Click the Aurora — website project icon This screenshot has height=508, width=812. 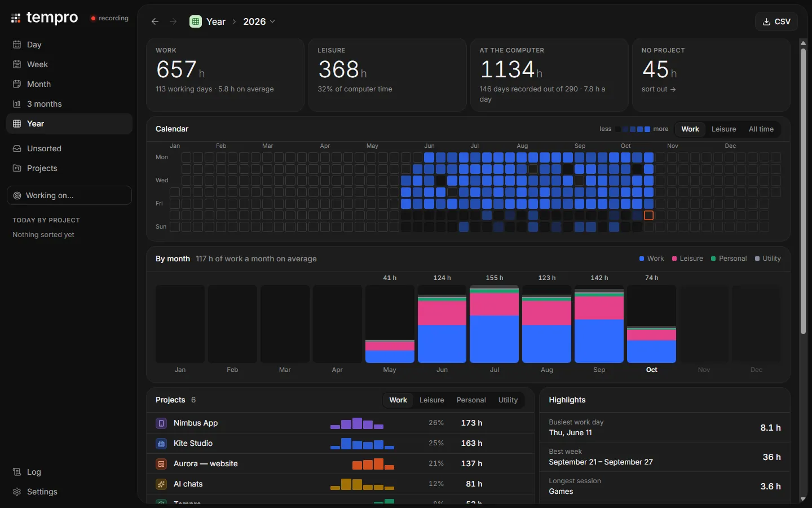click(x=161, y=463)
